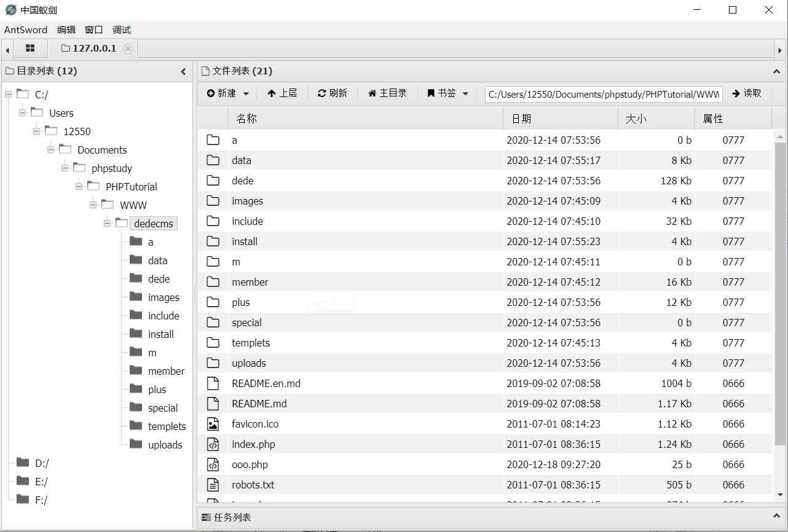Click the member folder icon in tree
This screenshot has height=532, width=788.
(136, 370)
